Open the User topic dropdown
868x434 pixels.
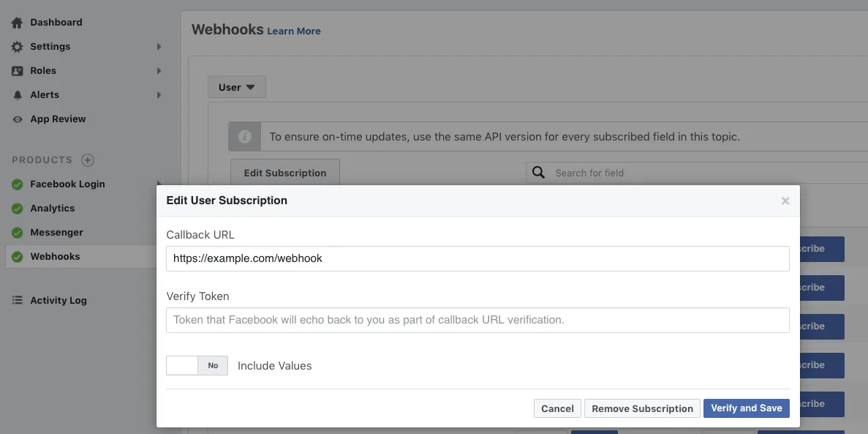(x=236, y=87)
